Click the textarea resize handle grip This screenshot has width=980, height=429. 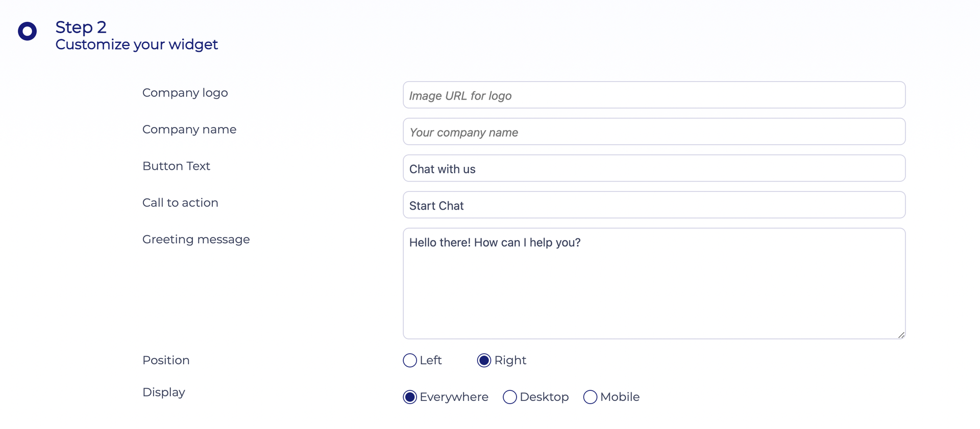[x=901, y=335]
